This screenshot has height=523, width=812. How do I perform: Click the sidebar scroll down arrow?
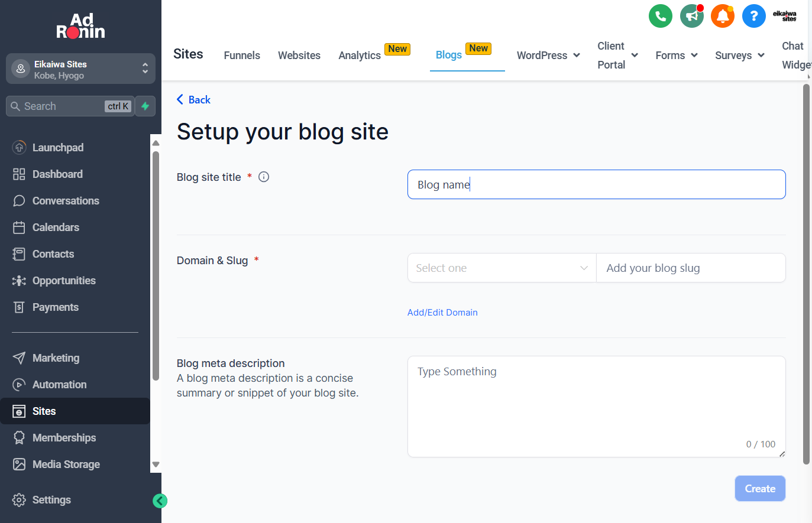(156, 464)
